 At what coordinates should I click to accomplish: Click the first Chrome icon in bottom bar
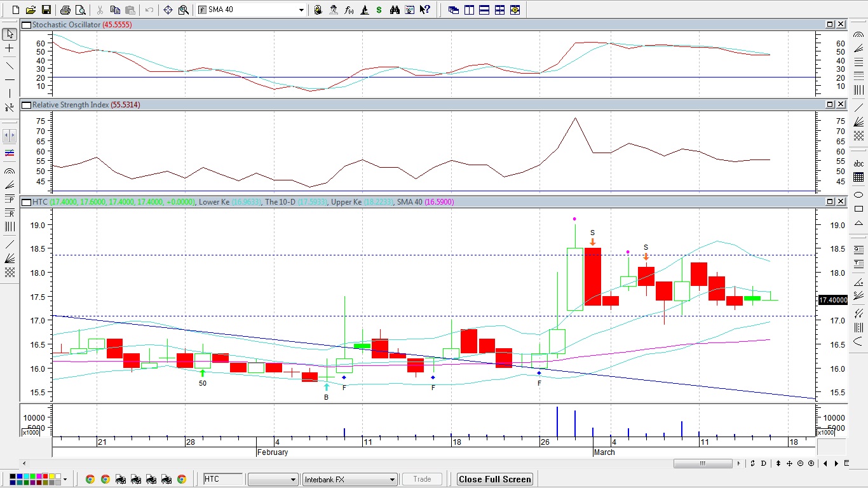90,479
